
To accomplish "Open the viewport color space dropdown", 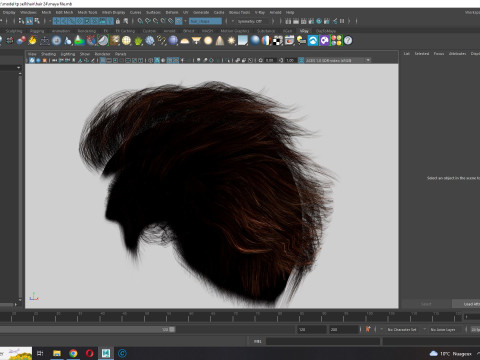I will tap(338, 60).
